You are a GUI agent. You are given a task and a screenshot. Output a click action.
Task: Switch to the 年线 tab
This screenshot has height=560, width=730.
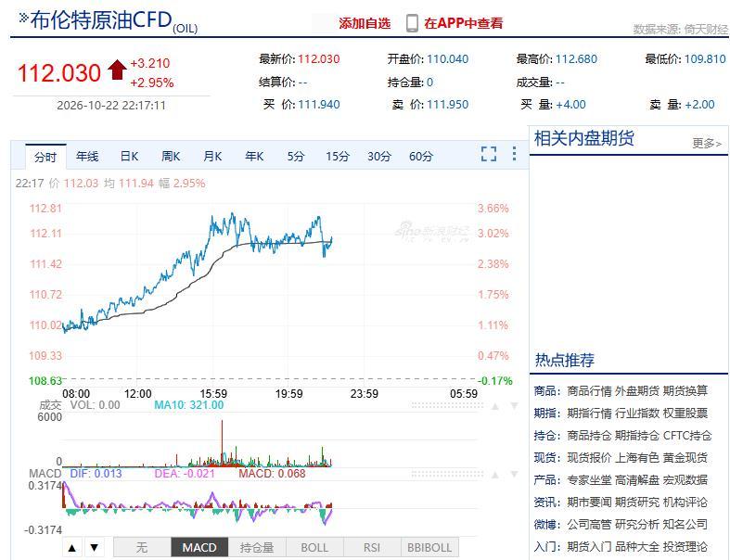tap(87, 157)
